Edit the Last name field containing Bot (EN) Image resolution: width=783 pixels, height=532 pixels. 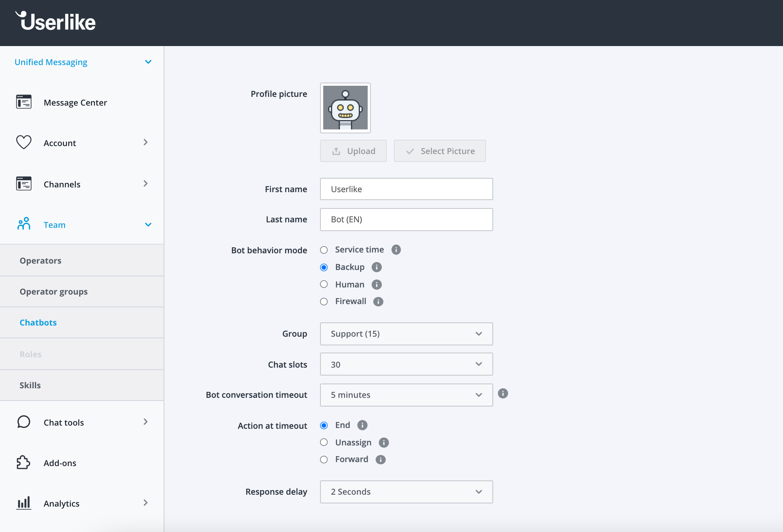(406, 219)
